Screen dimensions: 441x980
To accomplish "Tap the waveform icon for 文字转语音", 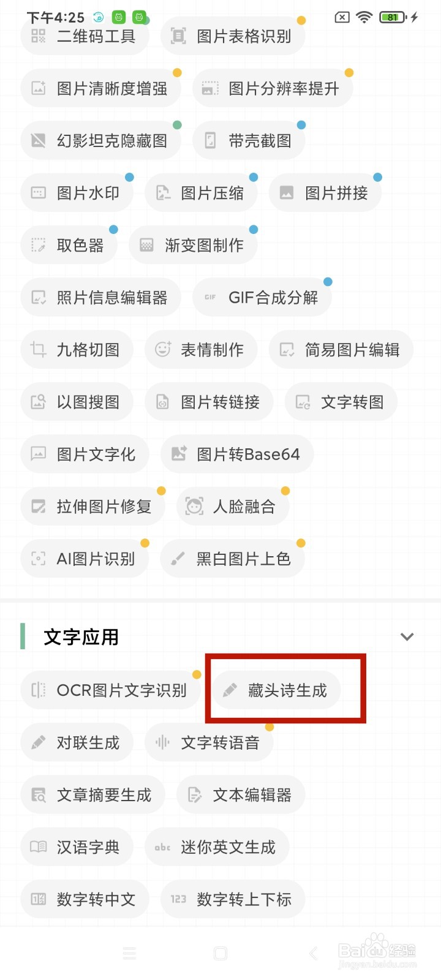I will (162, 743).
